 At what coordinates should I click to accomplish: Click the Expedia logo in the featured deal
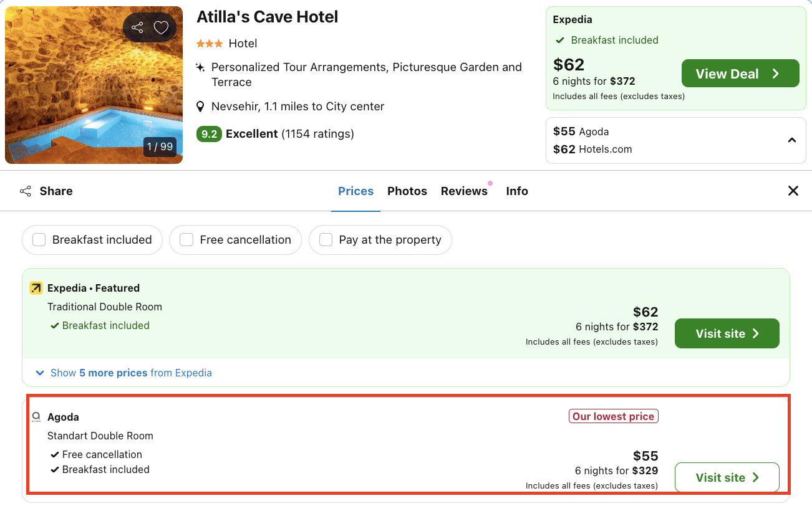click(x=36, y=288)
